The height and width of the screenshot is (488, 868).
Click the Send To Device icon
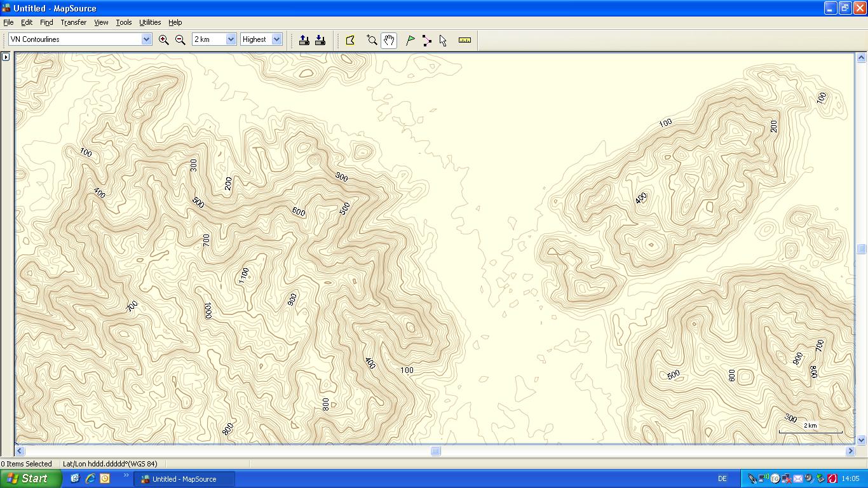(x=304, y=39)
